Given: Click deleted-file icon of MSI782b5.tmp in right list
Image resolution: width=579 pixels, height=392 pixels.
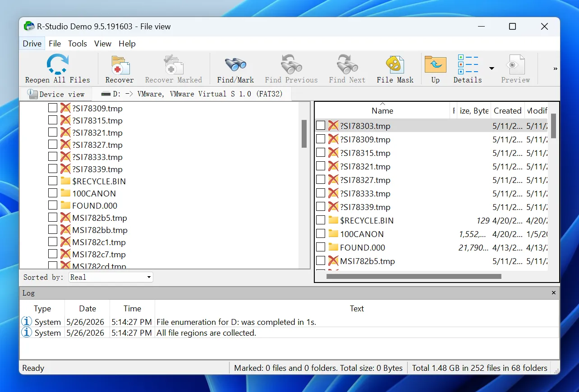Looking at the screenshot, I should [x=333, y=261].
